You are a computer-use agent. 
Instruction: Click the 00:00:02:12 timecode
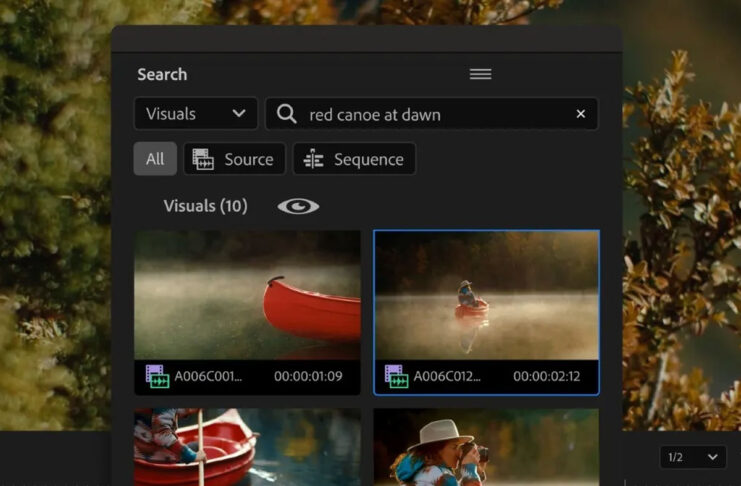pos(547,376)
